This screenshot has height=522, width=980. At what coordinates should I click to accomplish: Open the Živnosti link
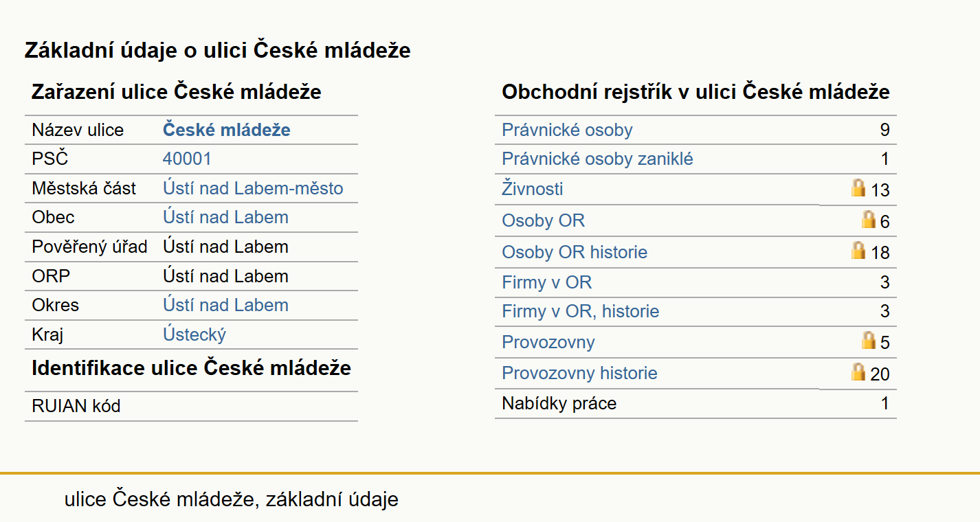(533, 189)
